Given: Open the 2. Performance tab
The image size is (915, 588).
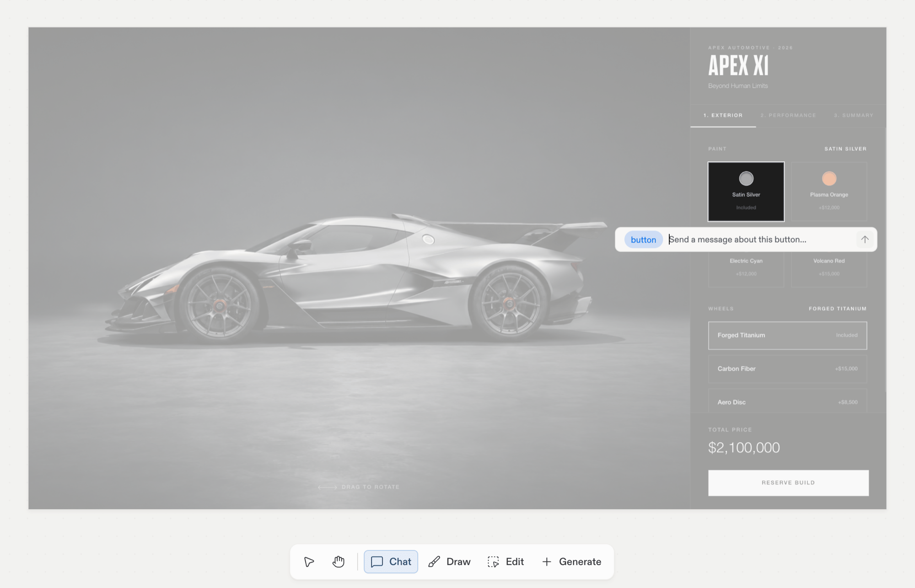Looking at the screenshot, I should coord(788,115).
